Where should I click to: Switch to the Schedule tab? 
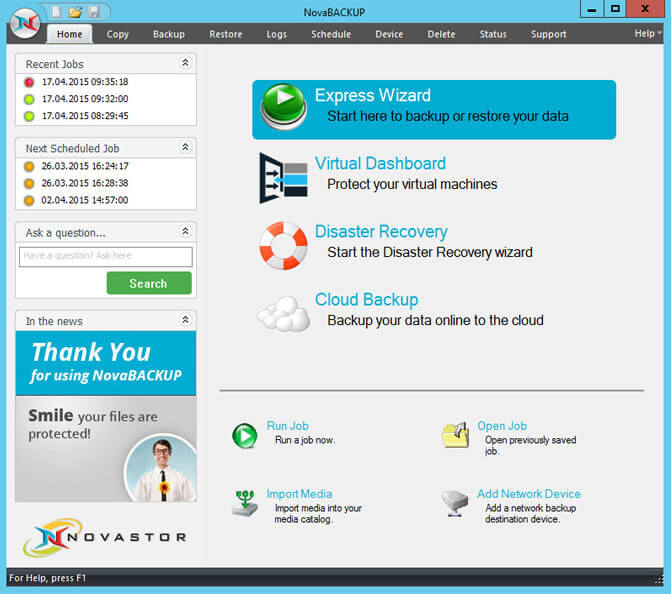click(x=331, y=34)
